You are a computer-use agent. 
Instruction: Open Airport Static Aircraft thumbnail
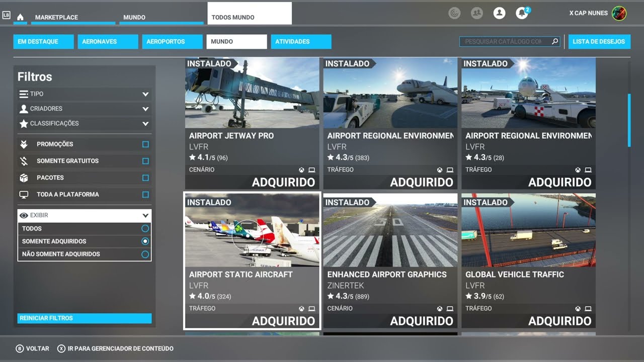click(x=252, y=231)
